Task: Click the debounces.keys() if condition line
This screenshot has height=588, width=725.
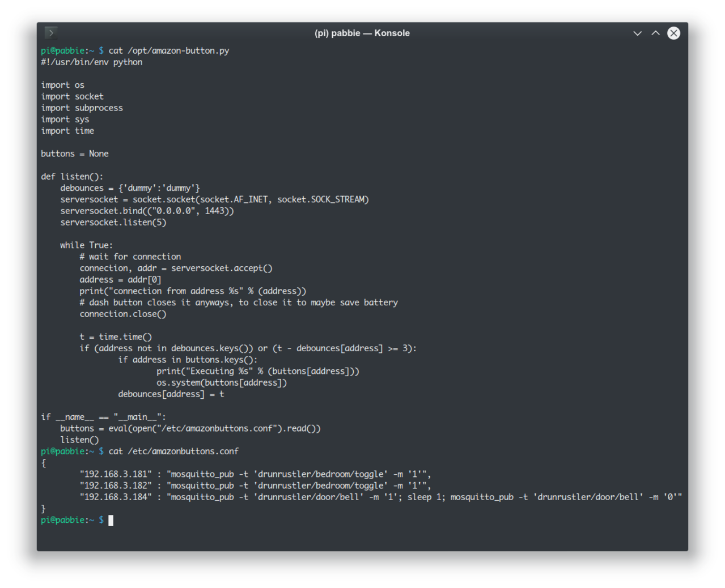Action: click(x=248, y=348)
